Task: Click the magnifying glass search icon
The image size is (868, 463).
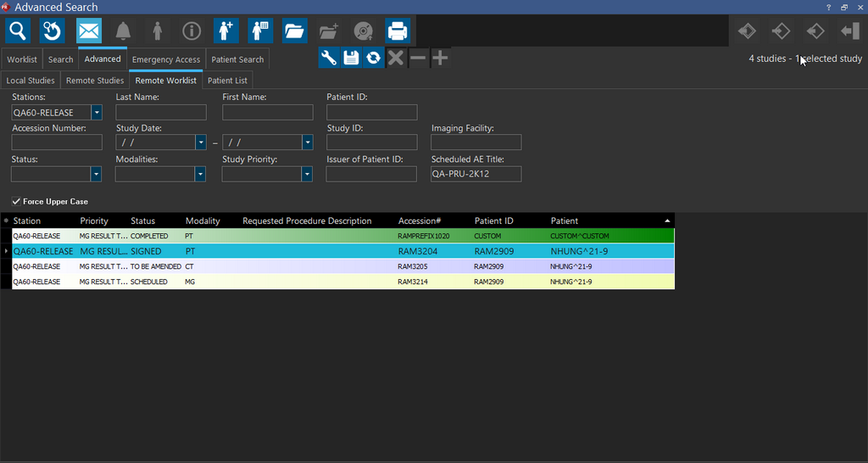Action: [x=17, y=31]
